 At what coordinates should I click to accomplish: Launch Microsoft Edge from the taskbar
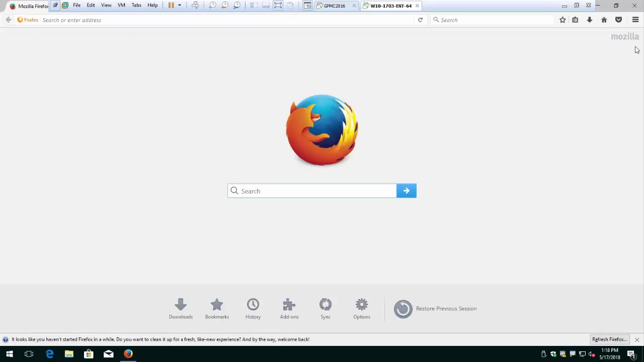(49, 354)
